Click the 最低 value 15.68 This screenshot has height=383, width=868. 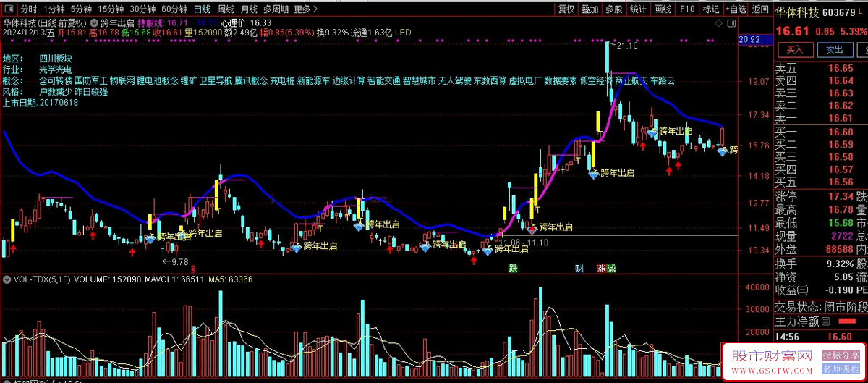point(841,223)
